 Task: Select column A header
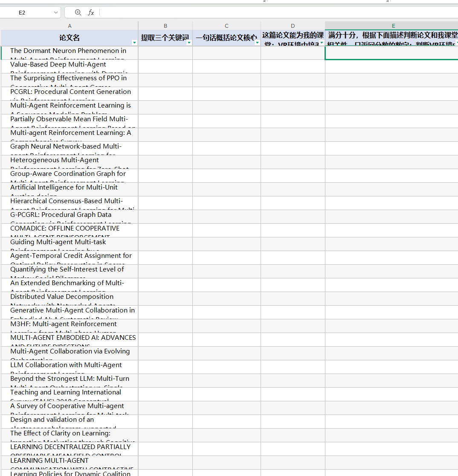(x=70, y=26)
